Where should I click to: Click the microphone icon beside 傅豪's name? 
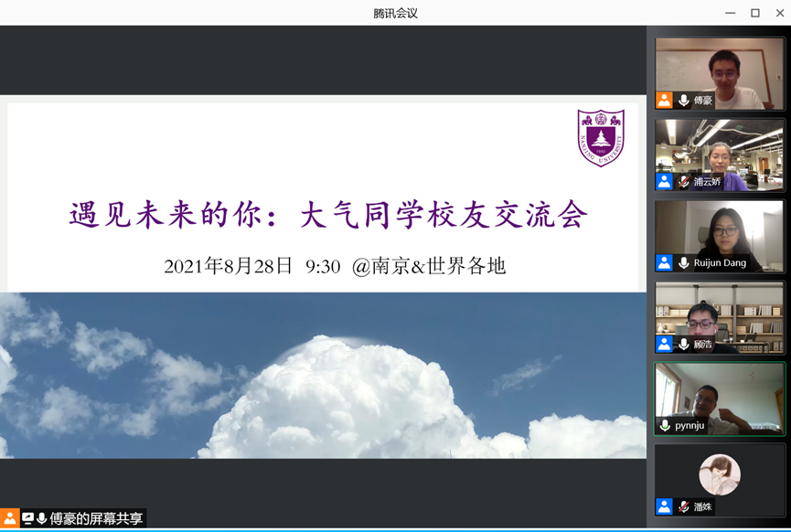click(x=683, y=101)
